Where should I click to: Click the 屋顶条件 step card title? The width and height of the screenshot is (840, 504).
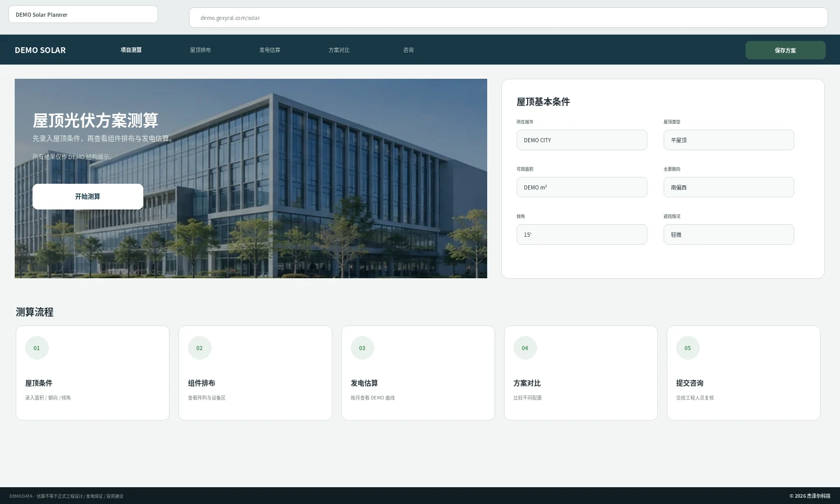(39, 383)
